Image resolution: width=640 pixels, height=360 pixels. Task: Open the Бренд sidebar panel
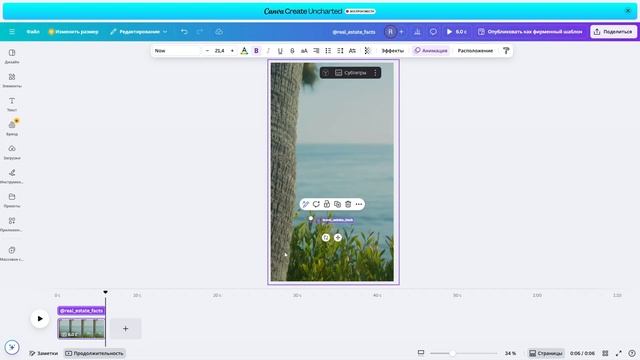(12, 128)
